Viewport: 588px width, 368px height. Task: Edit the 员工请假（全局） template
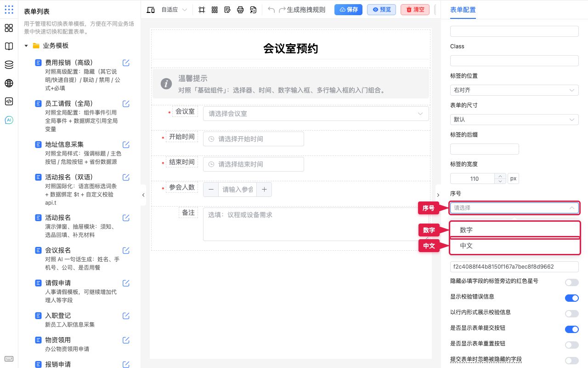(x=126, y=104)
